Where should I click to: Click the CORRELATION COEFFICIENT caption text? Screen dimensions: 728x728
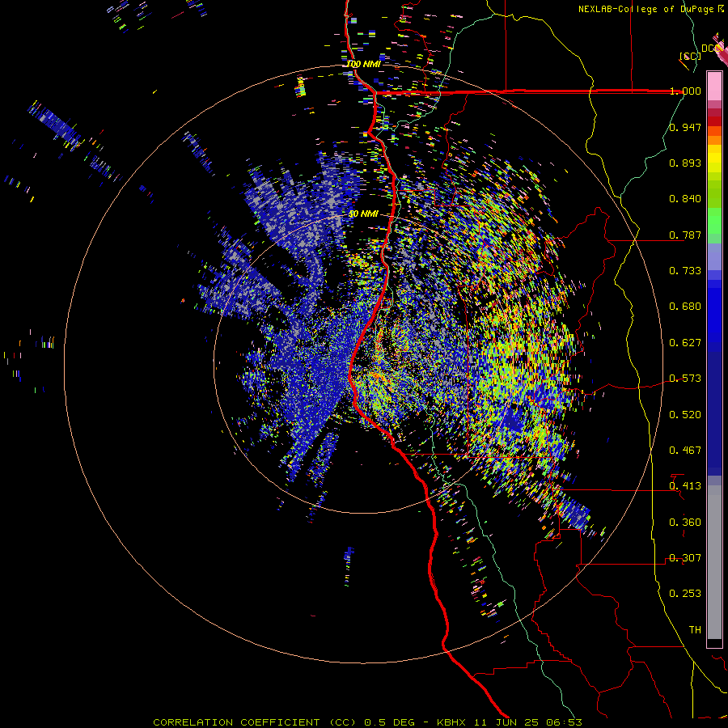(x=236, y=722)
